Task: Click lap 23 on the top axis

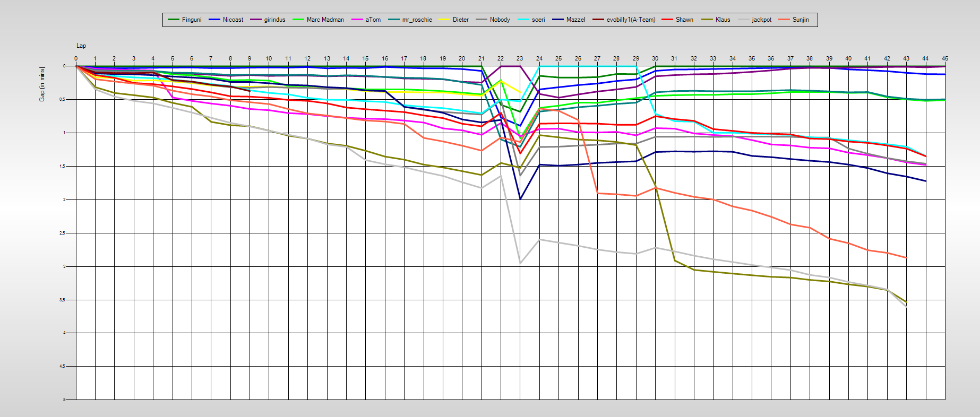Action: tap(520, 58)
